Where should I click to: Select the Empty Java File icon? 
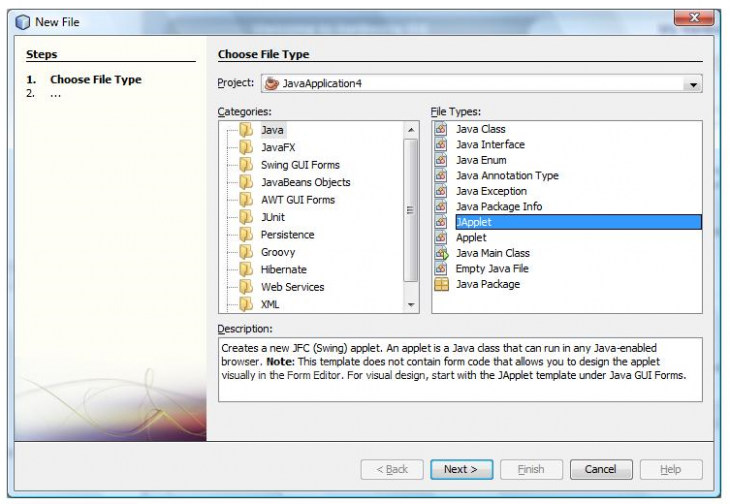[440, 269]
